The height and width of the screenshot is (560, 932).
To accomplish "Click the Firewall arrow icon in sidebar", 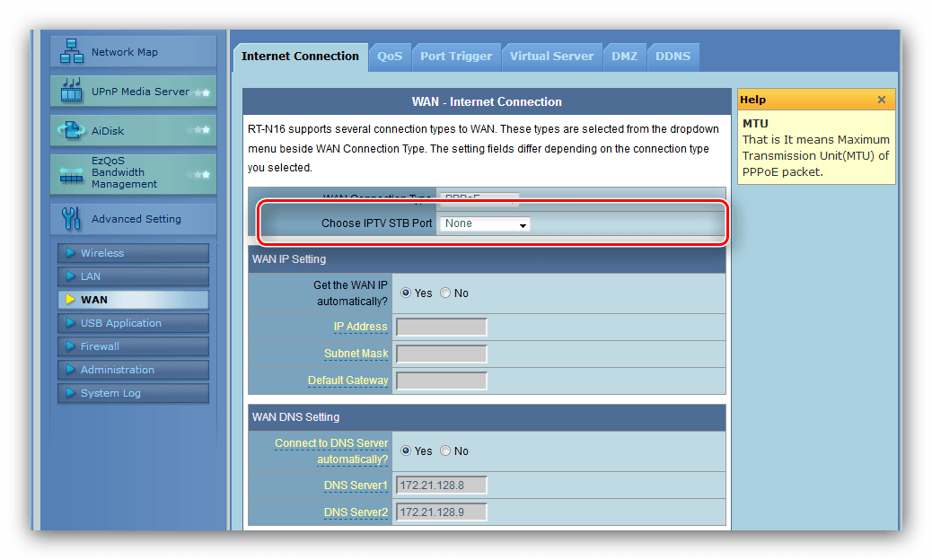I will (69, 346).
